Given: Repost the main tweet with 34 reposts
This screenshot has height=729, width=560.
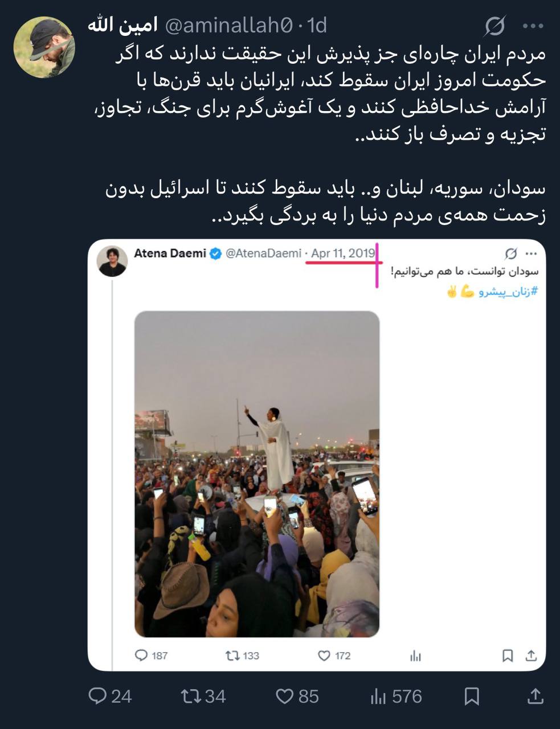Looking at the screenshot, I should click(203, 696).
